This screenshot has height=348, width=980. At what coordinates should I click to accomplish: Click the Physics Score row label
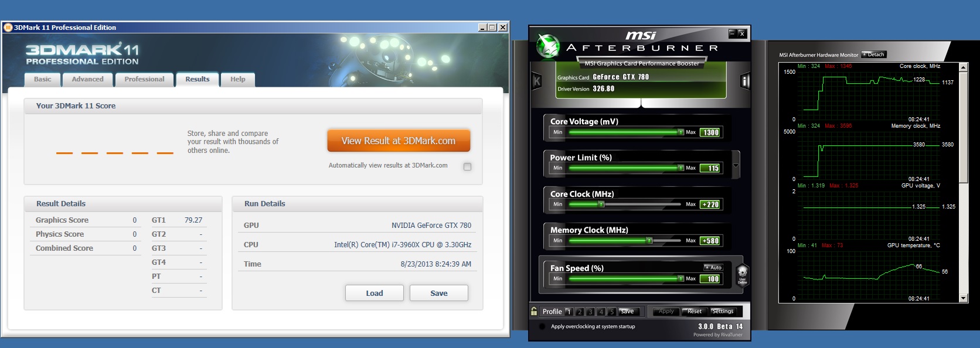click(x=60, y=234)
